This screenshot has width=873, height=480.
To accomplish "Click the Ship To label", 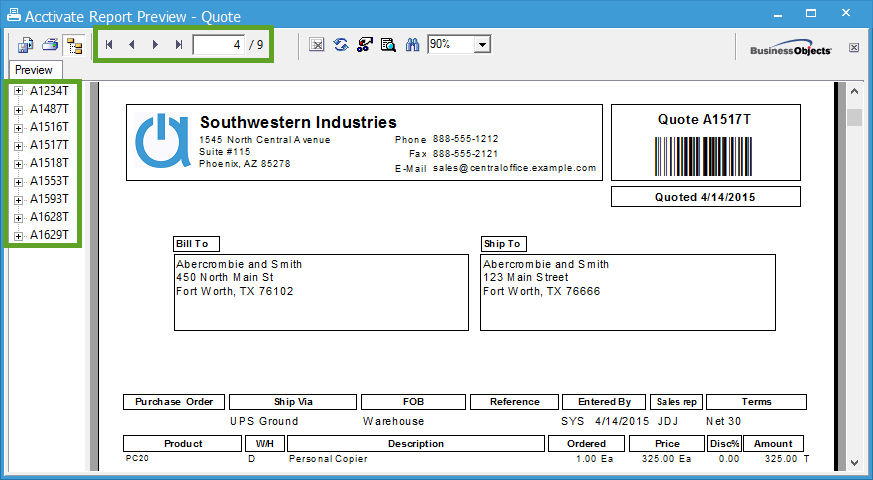I will (503, 244).
